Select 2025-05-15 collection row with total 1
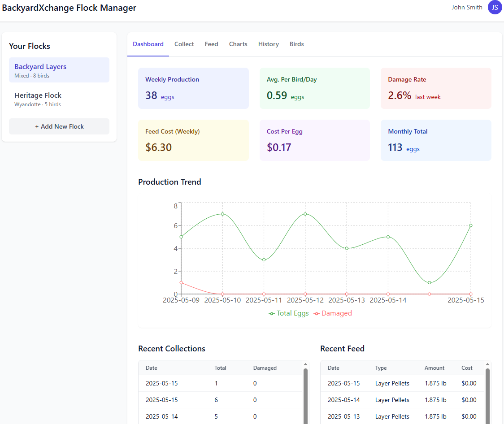504x424 pixels. (221, 384)
